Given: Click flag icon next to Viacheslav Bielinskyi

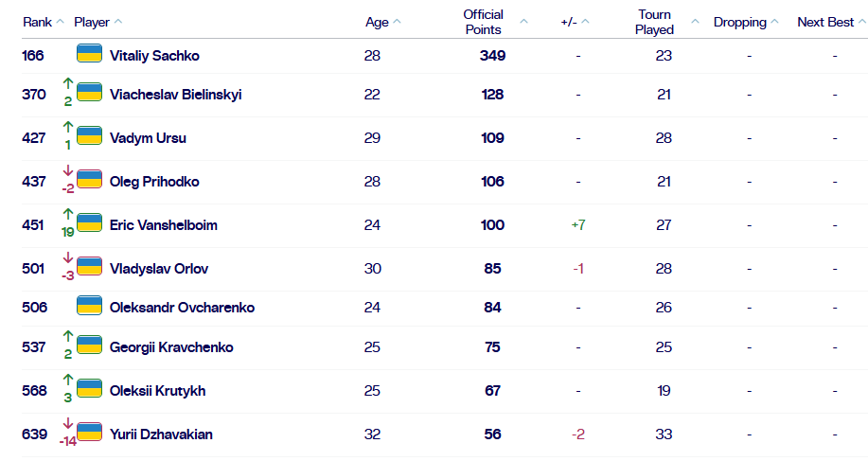Looking at the screenshot, I should coord(89,94).
